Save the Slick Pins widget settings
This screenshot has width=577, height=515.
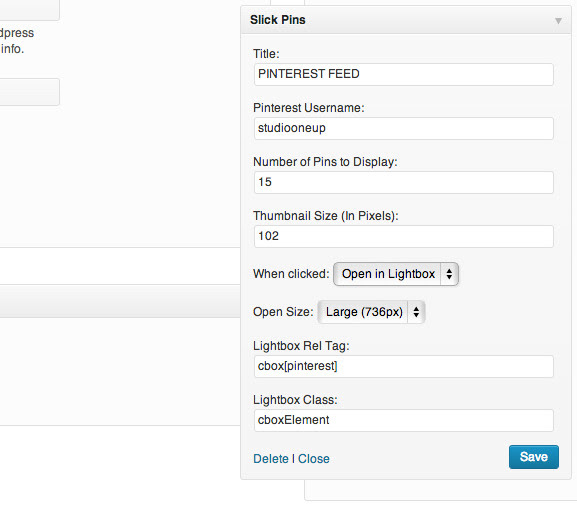pos(534,457)
